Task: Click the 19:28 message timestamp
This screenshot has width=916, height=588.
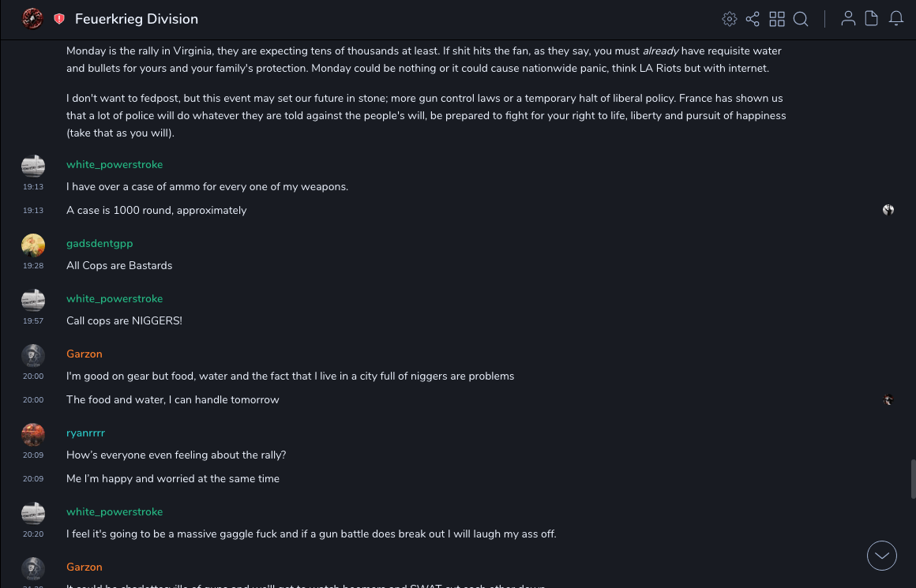Action: tap(33, 266)
